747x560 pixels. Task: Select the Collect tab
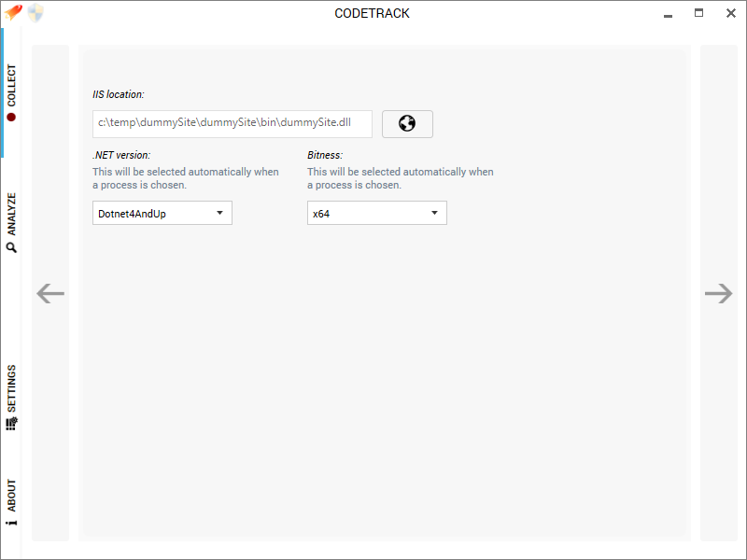[11, 92]
